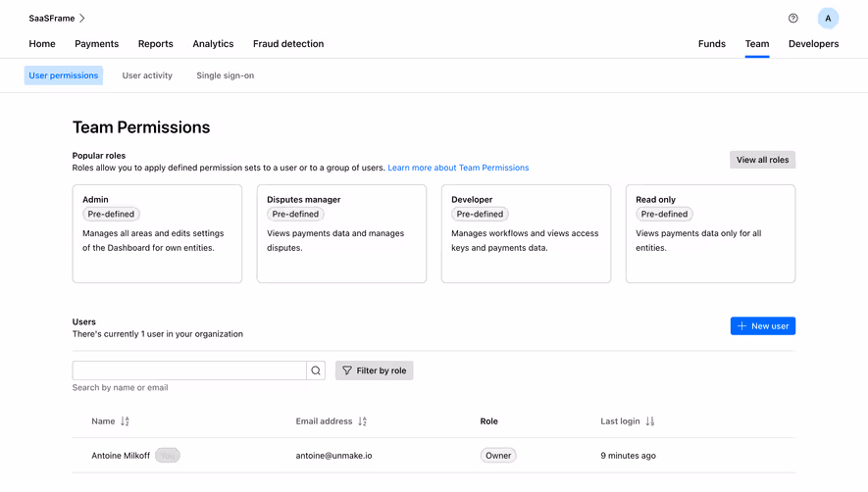The width and height of the screenshot is (868, 492).
Task: Switch to User permissions tab
Action: pyautogui.click(x=64, y=75)
